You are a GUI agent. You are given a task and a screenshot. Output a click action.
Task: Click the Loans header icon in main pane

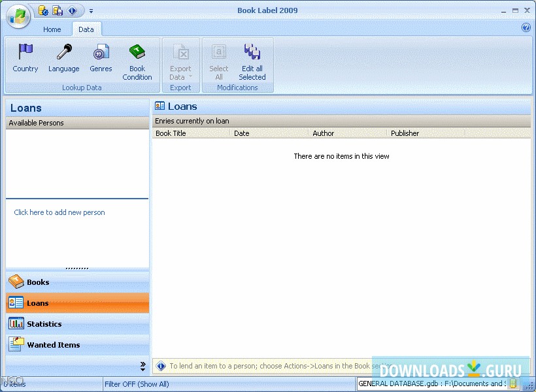coord(159,106)
